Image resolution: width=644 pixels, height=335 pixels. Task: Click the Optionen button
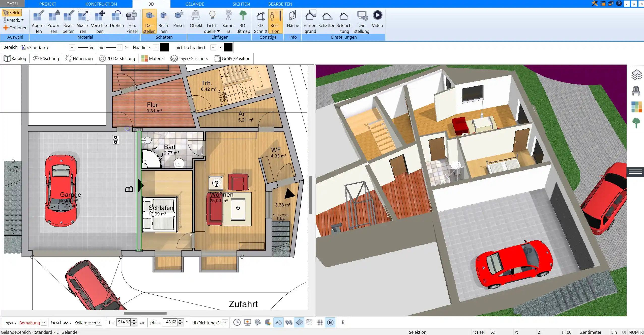pyautogui.click(x=15, y=28)
